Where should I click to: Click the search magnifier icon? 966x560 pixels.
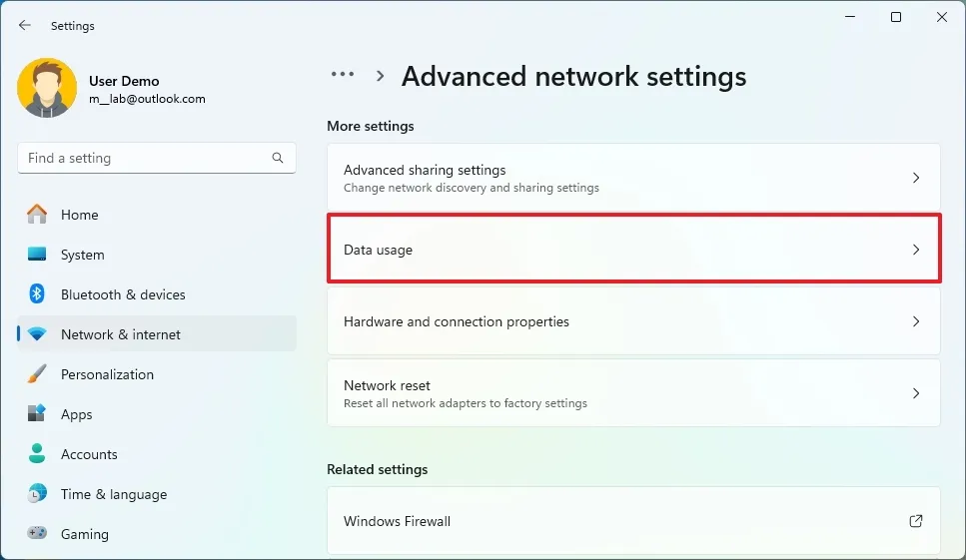click(x=278, y=158)
